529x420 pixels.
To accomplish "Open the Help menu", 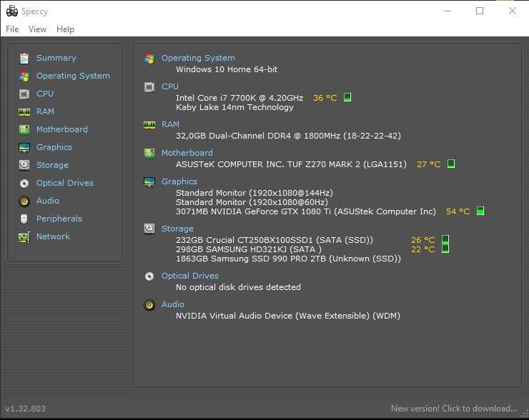I will coord(65,29).
